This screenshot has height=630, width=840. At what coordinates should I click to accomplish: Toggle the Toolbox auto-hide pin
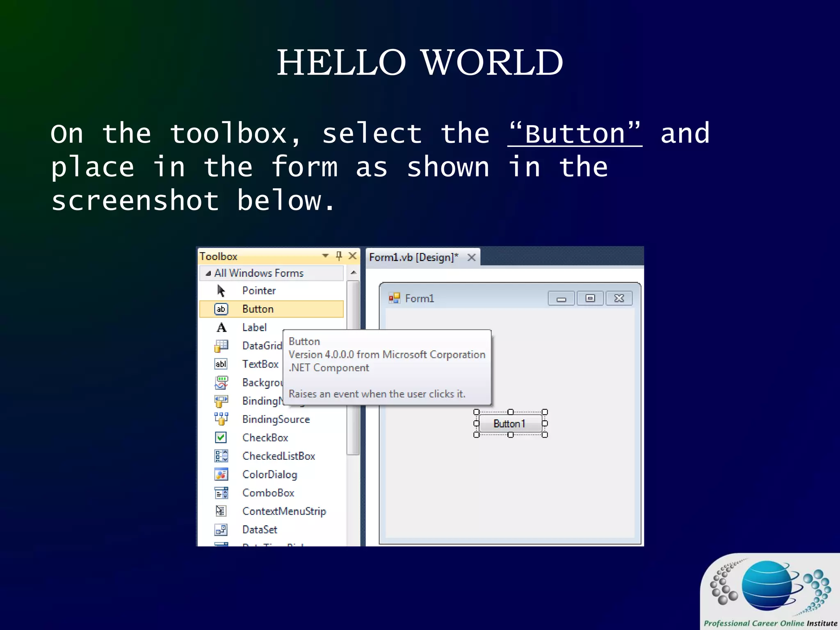339,256
